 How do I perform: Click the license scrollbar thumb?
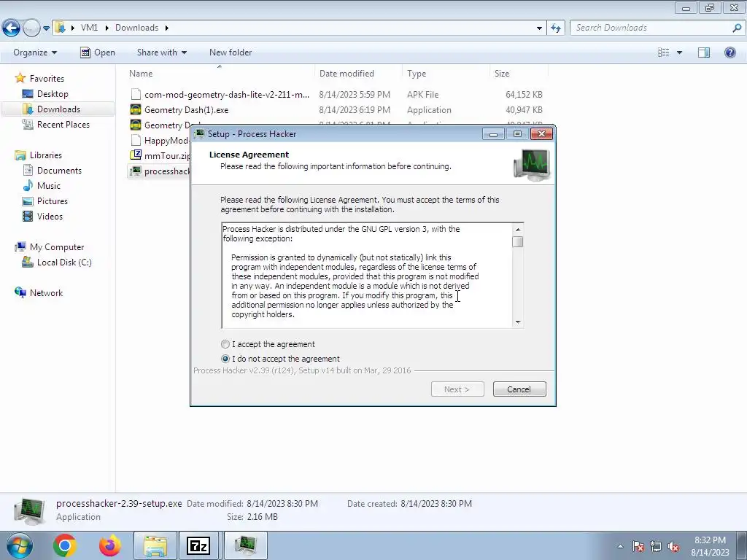coord(518,242)
